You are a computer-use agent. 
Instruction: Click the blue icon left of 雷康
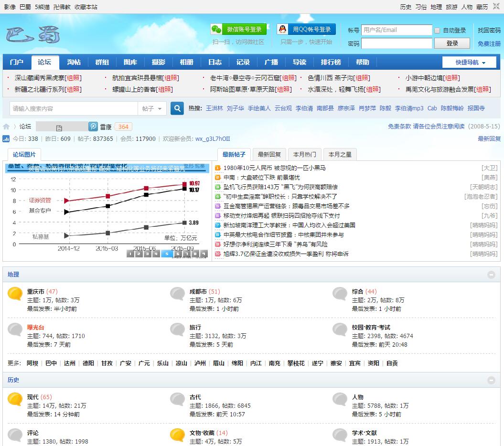[93, 127]
